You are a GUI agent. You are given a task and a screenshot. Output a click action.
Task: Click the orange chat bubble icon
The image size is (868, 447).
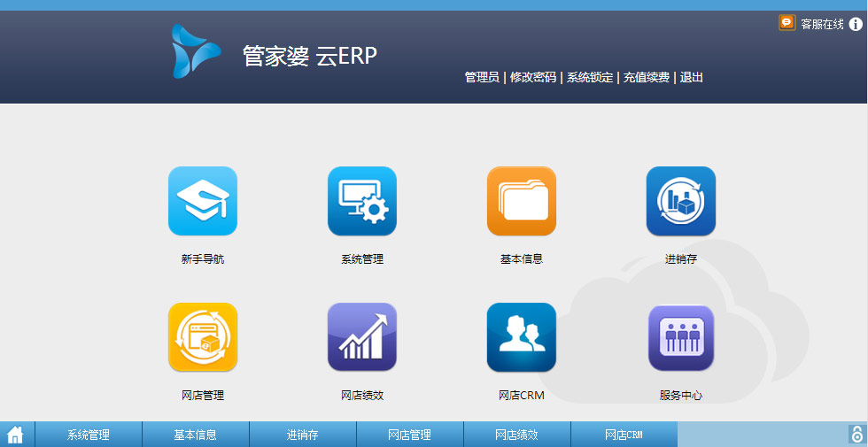787,23
